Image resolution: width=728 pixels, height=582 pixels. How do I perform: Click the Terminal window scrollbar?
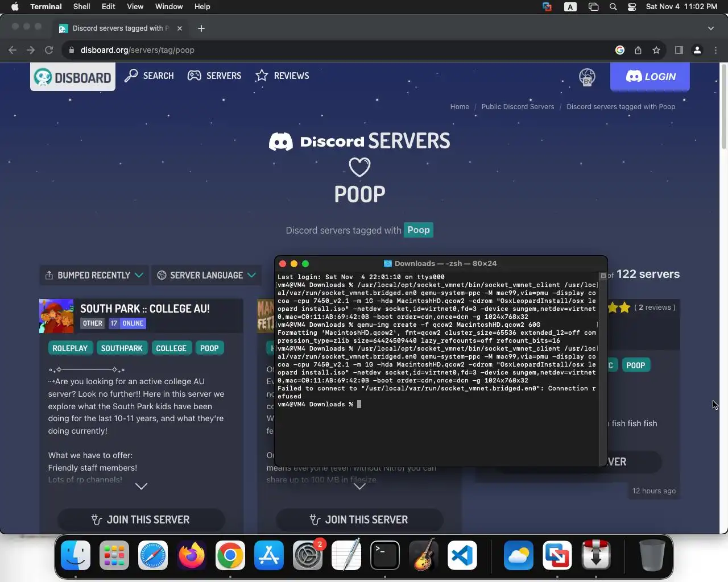click(x=603, y=369)
